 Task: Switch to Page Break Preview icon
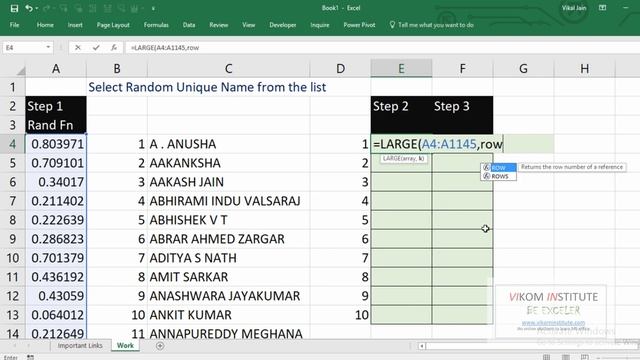[584, 357]
